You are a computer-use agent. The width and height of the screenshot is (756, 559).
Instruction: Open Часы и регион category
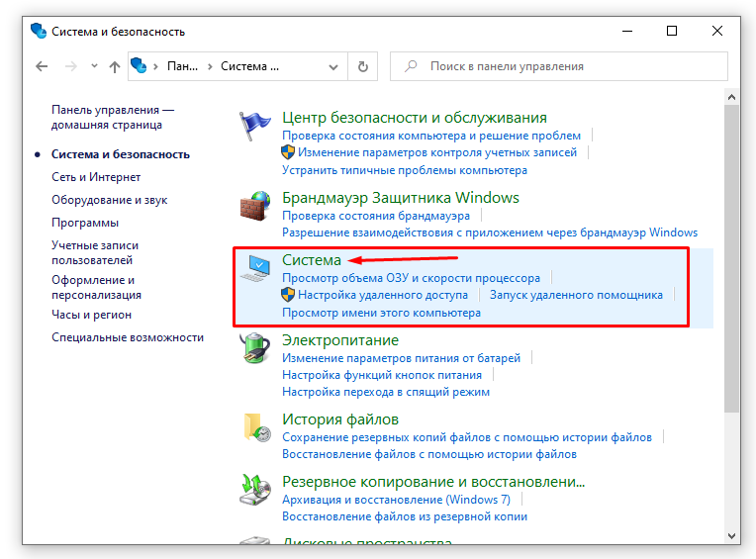[x=92, y=315]
